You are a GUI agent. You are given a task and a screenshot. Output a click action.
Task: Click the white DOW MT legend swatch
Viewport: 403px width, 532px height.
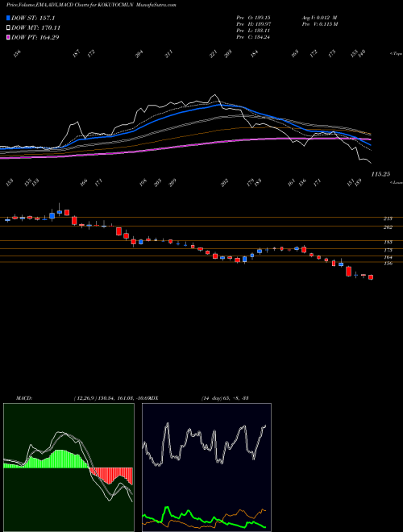coord(8,27)
